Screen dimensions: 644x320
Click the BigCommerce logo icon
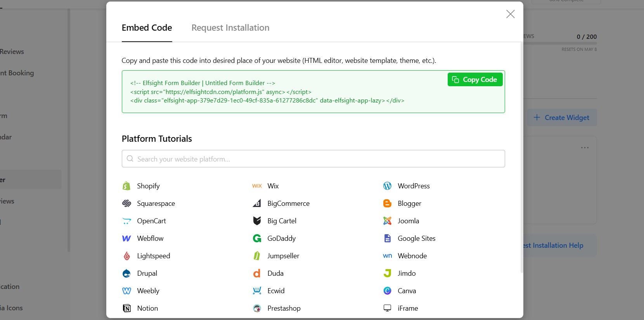[257, 203]
